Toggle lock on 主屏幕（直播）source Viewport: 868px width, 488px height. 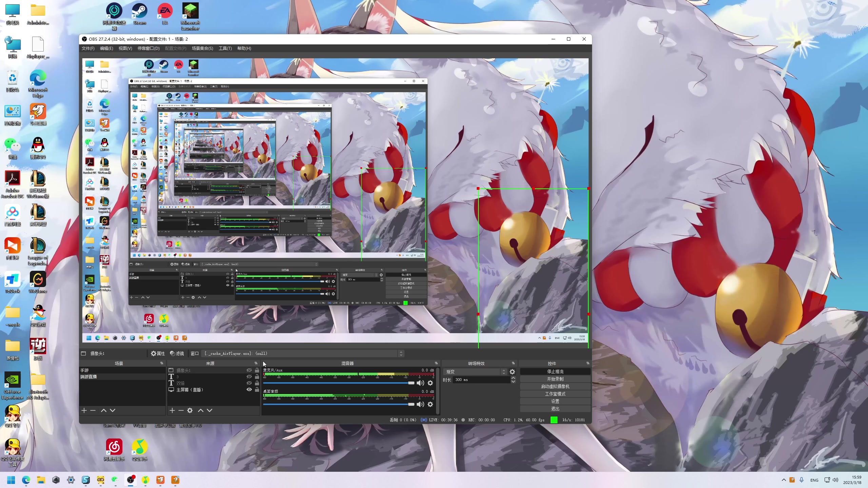coord(257,390)
